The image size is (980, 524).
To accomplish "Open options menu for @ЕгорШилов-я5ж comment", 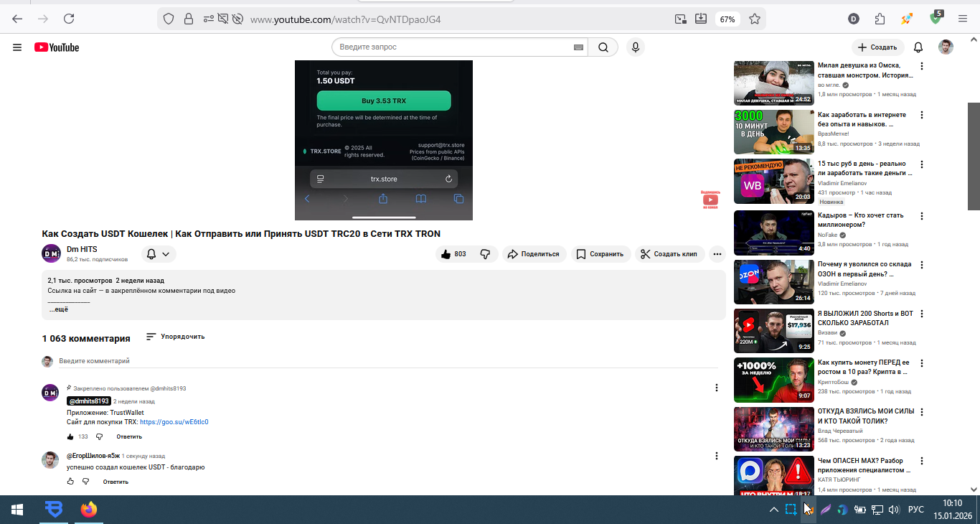I will coord(716,456).
